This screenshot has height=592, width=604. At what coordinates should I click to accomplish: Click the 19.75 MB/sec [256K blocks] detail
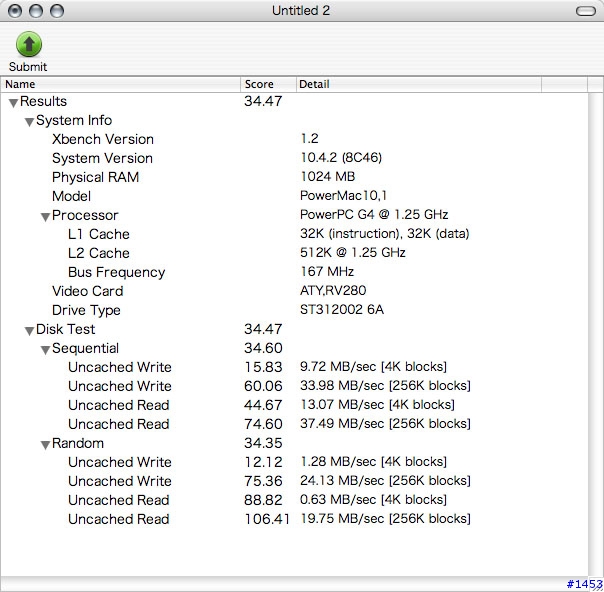[385, 518]
